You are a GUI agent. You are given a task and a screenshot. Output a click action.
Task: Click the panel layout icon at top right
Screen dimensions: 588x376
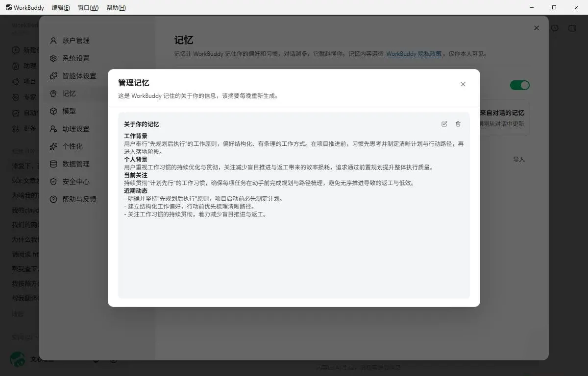click(x=572, y=28)
